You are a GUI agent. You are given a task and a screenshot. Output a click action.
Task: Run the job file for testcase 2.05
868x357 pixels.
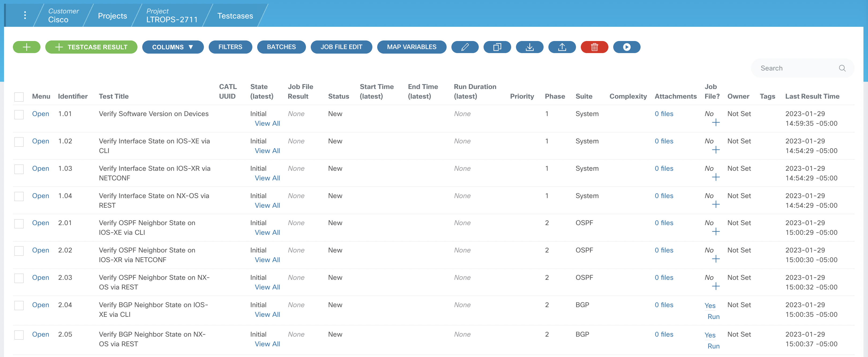tap(713, 346)
